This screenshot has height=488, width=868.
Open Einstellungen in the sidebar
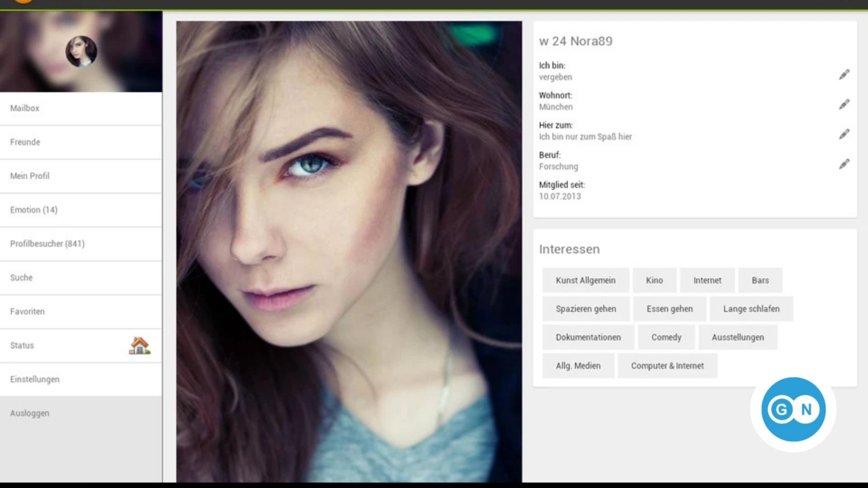[x=35, y=380]
